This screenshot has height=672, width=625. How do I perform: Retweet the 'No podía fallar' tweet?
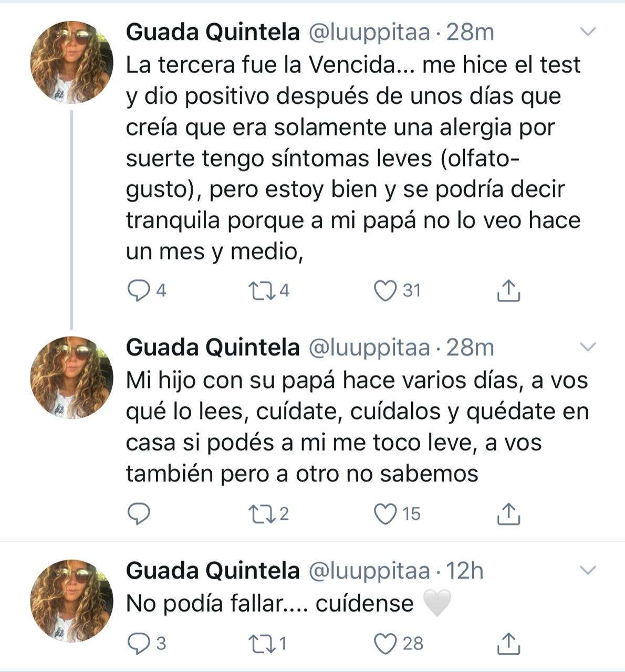click(x=261, y=644)
